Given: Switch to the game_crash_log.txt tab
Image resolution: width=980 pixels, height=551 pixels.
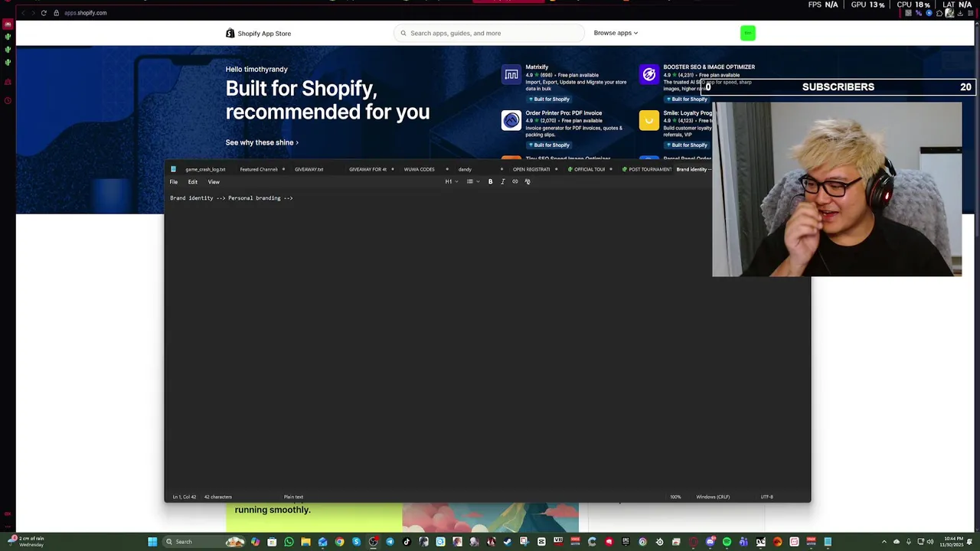Looking at the screenshot, I should click(x=205, y=169).
